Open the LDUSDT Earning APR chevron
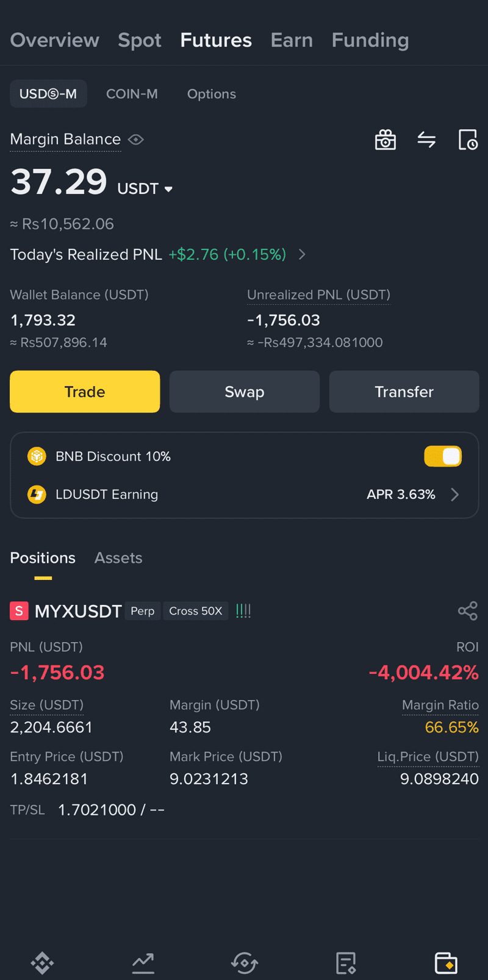The image size is (488, 980). tap(454, 495)
